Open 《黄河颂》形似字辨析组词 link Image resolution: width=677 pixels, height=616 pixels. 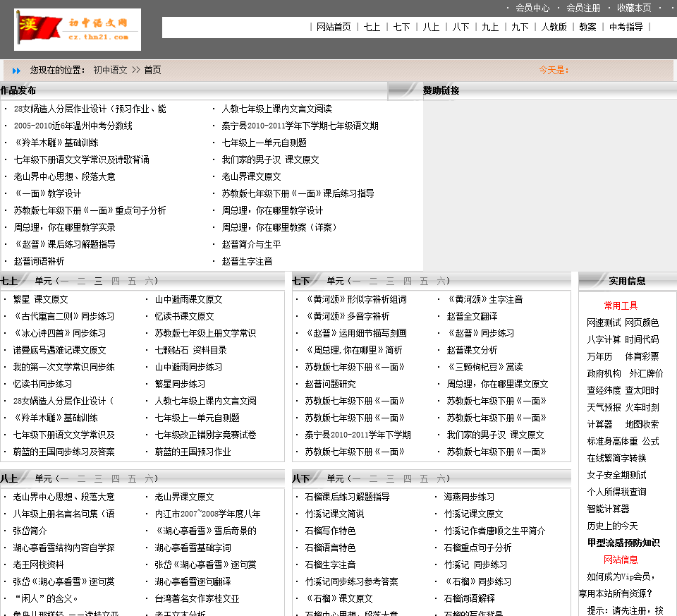coord(355,299)
